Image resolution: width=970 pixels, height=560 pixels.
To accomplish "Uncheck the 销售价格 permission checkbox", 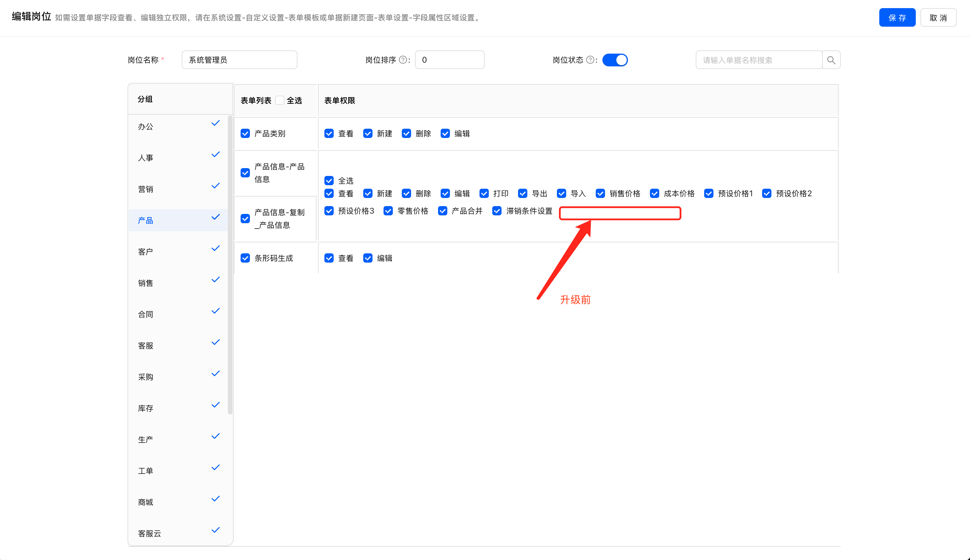I will [x=600, y=193].
